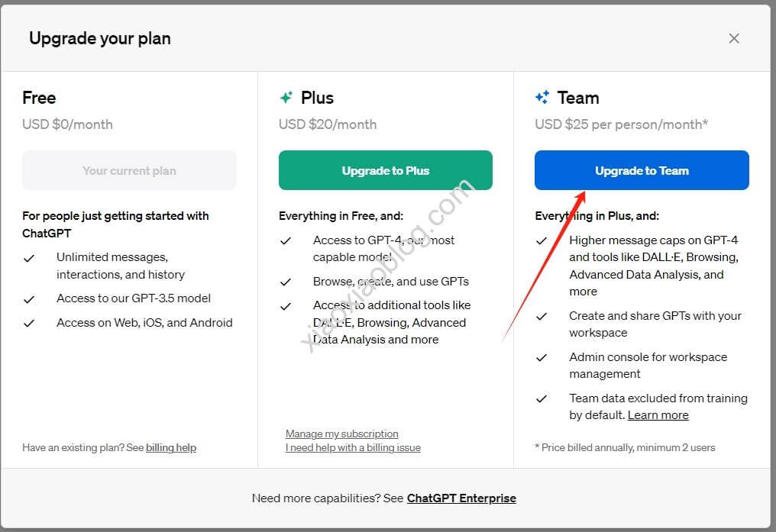Click the green sparkle icon beside Plus
The height and width of the screenshot is (532, 776).
pos(286,98)
